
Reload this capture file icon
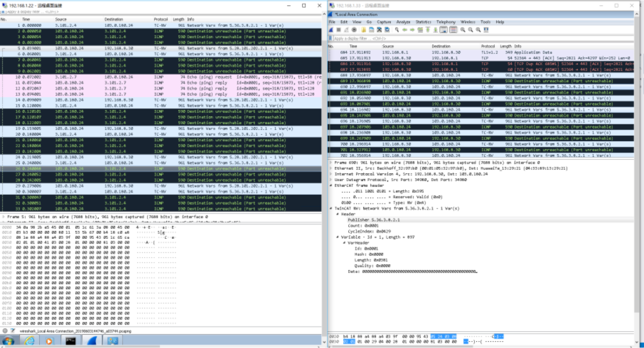pos(387,30)
